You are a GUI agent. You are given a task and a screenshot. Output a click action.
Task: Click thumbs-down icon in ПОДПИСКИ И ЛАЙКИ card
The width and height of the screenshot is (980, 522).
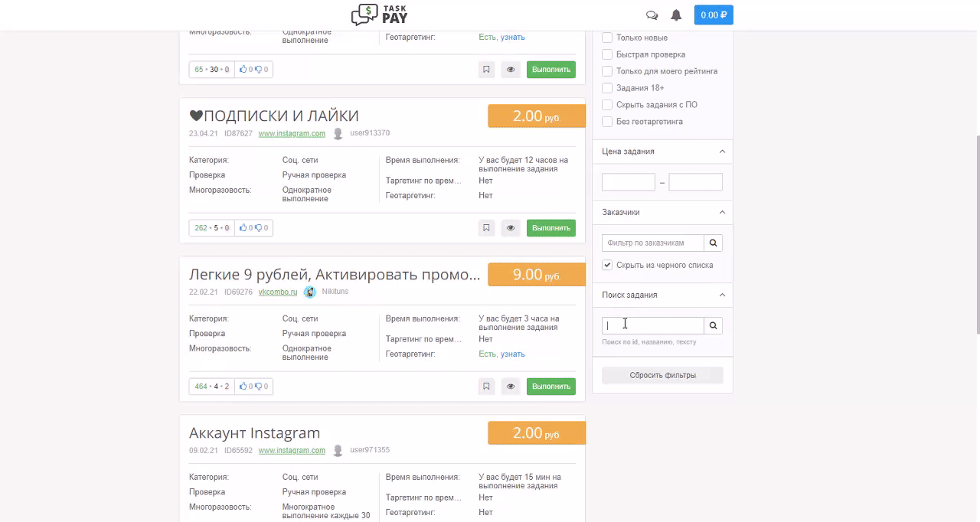click(x=258, y=227)
